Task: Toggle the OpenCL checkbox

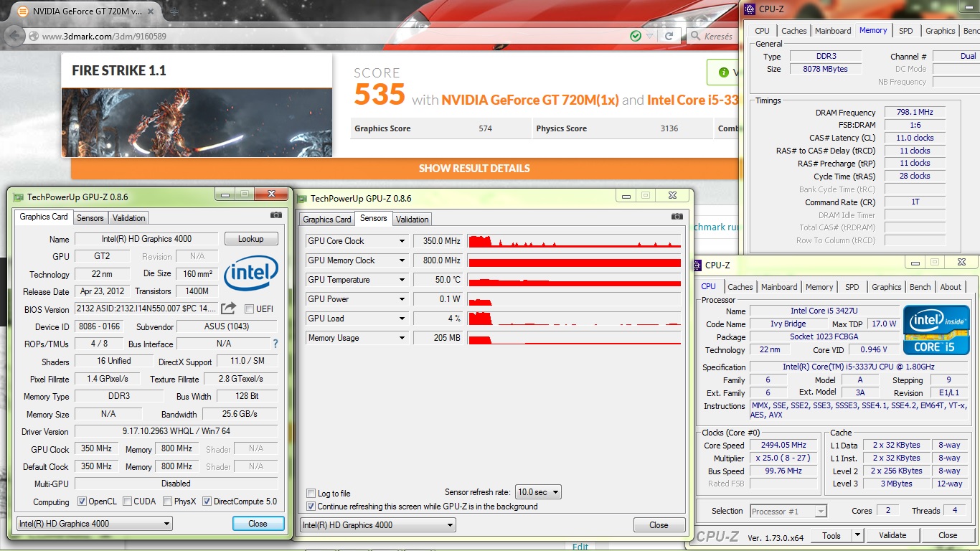Action: [x=82, y=501]
